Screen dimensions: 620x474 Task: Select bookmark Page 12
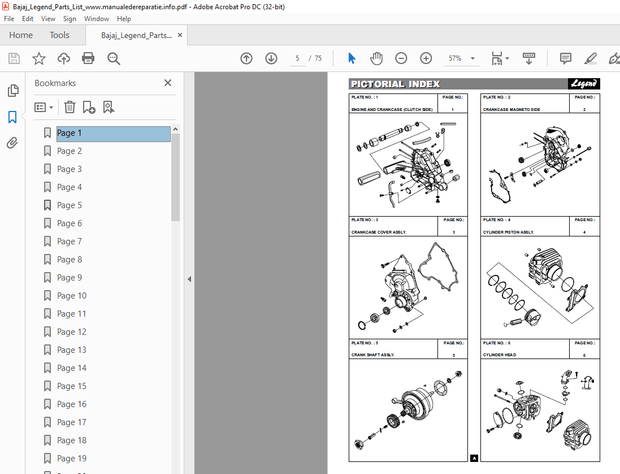coord(72,332)
